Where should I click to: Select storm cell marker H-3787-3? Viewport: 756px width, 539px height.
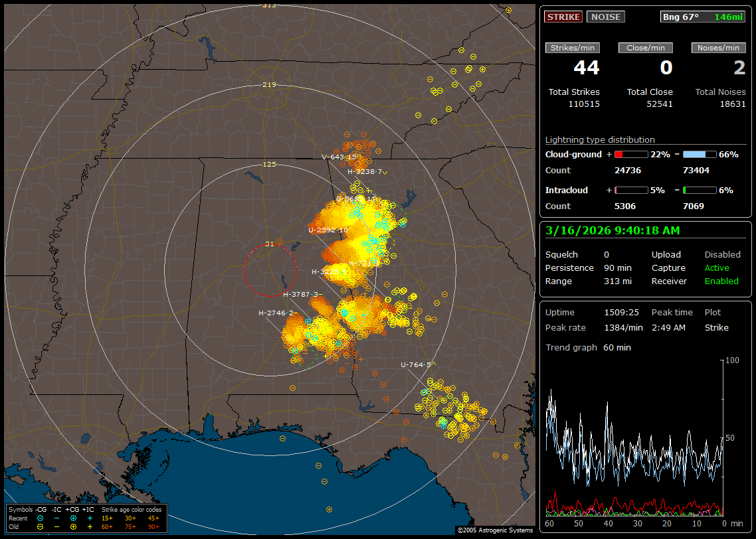pyautogui.click(x=302, y=294)
